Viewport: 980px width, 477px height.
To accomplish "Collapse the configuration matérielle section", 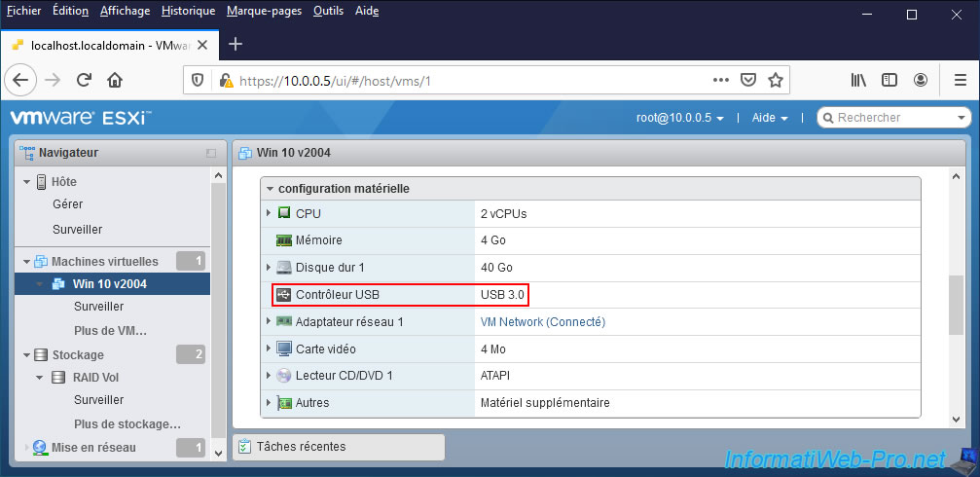I will [x=270, y=188].
